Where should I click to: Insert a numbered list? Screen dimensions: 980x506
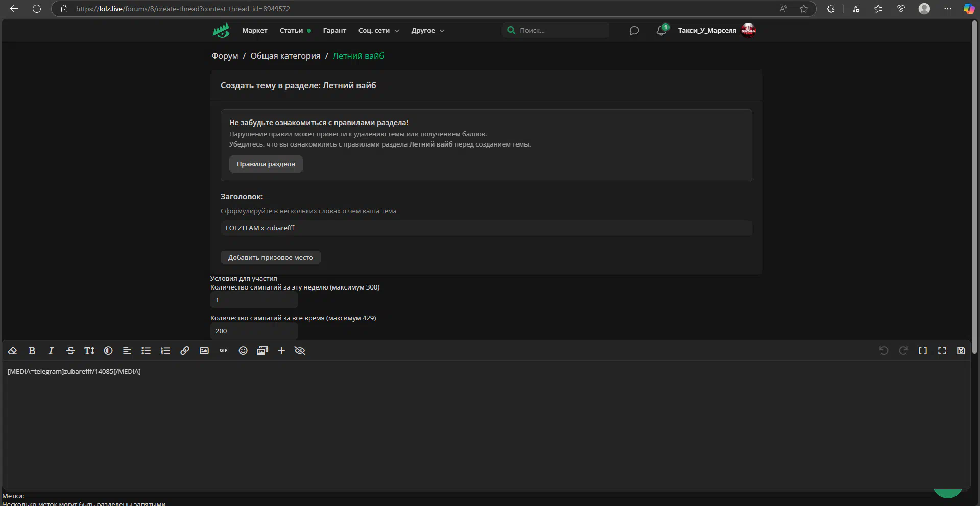click(165, 351)
